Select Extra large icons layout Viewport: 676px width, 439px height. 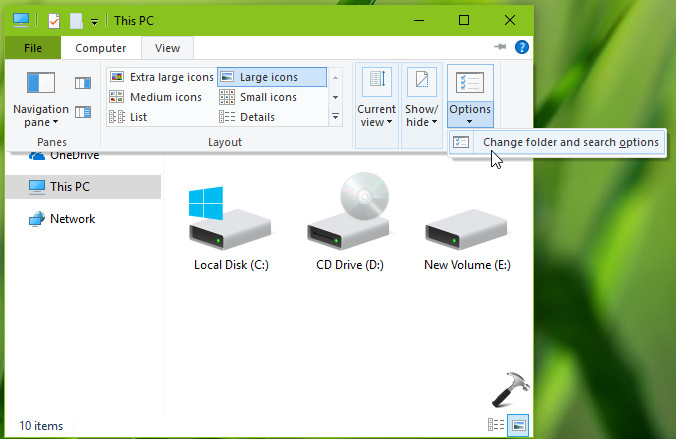[162, 77]
